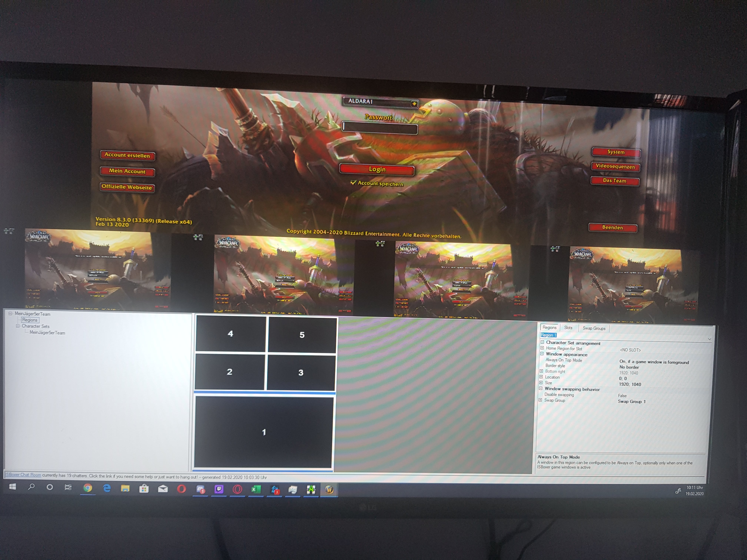Collapse the Window appearance section

click(x=542, y=354)
